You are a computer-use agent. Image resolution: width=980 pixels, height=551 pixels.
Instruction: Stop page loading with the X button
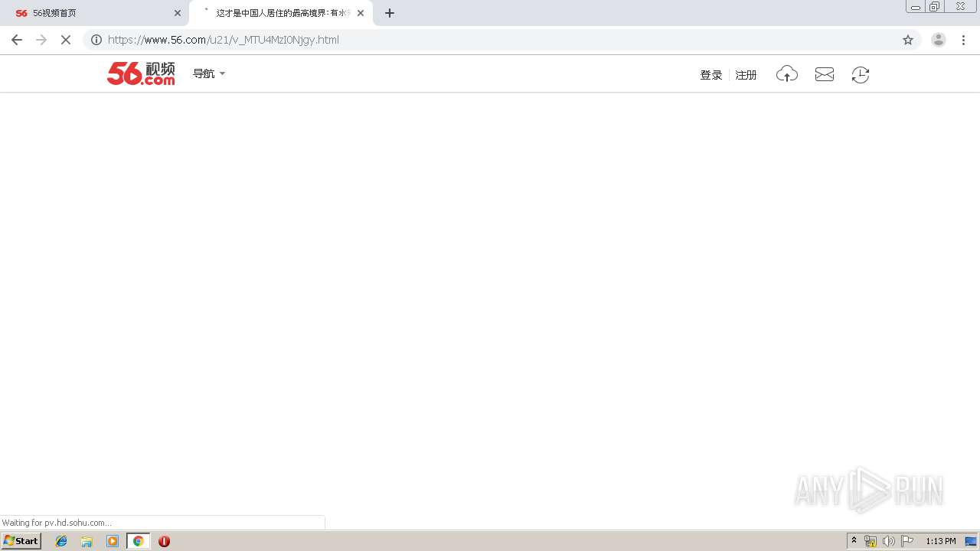[66, 40]
